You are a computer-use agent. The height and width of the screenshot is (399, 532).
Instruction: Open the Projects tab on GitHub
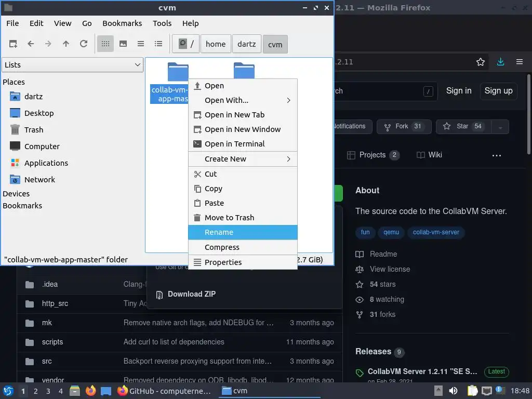click(x=373, y=155)
